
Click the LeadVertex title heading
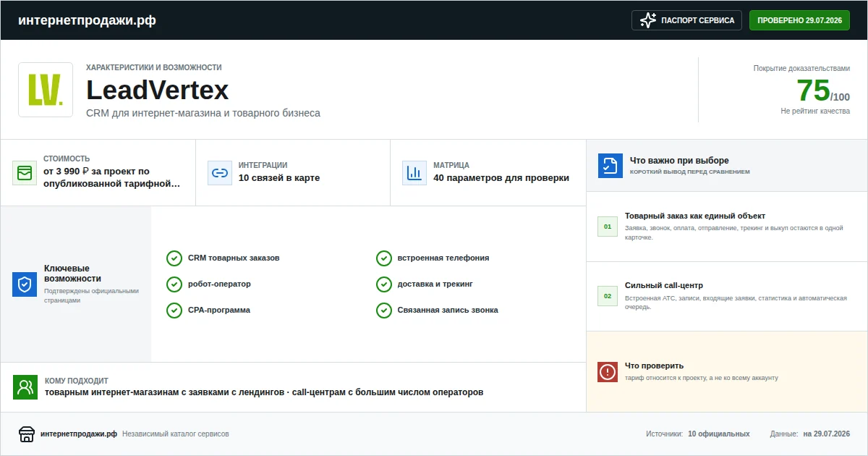[x=157, y=90]
